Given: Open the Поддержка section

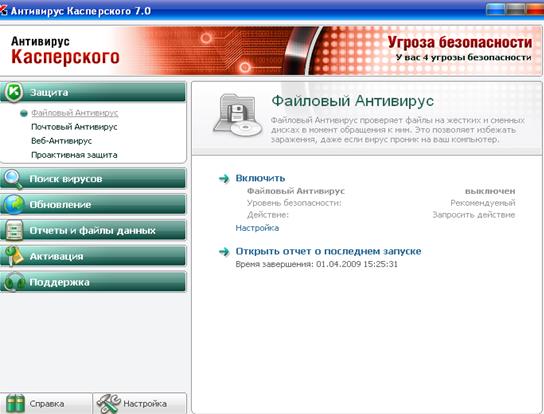Looking at the screenshot, I should (x=93, y=282).
